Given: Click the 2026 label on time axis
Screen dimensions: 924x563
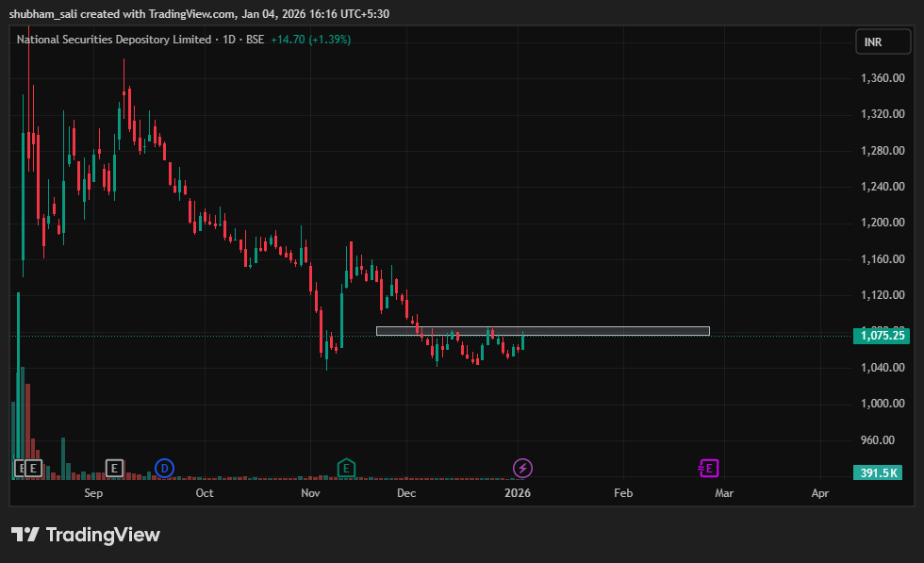Looking at the screenshot, I should (x=518, y=493).
